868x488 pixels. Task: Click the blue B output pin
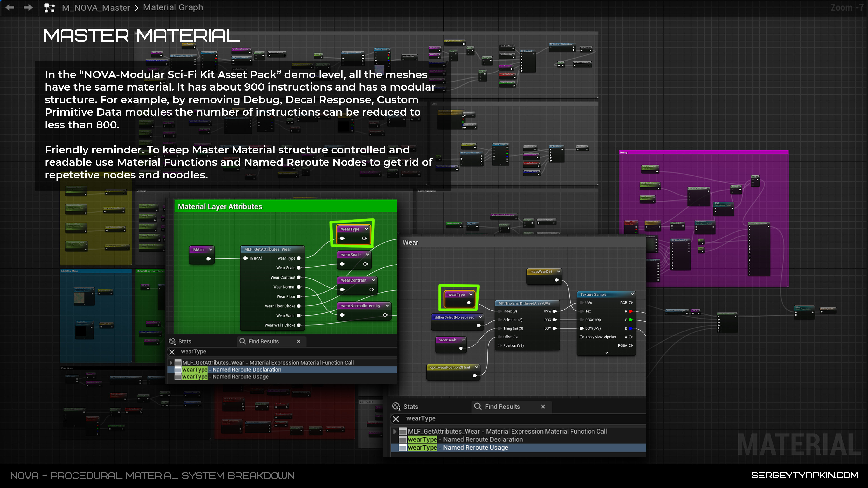pyautogui.click(x=630, y=328)
